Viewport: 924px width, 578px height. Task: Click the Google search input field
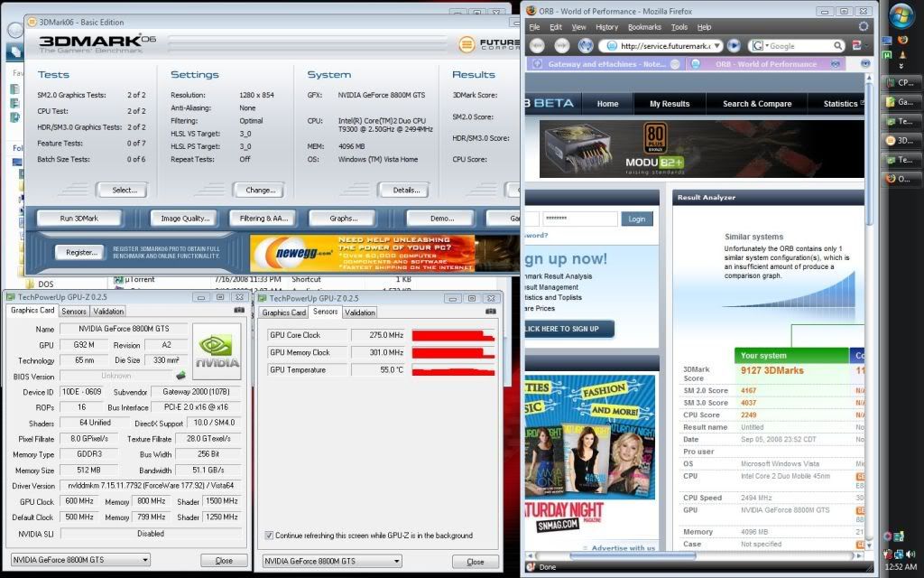799,45
